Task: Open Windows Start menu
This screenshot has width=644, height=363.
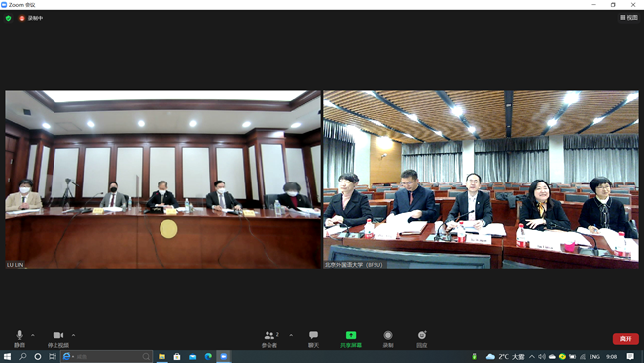Action: [7, 356]
